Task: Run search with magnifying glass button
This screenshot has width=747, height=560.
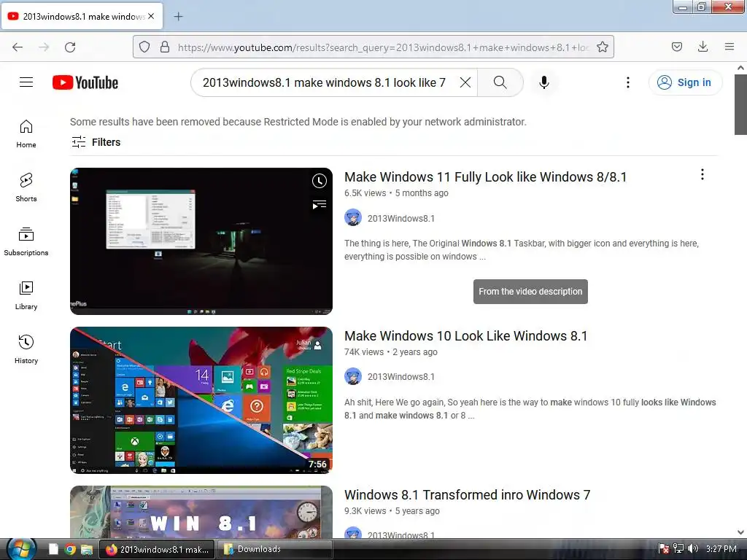Action: click(x=500, y=82)
